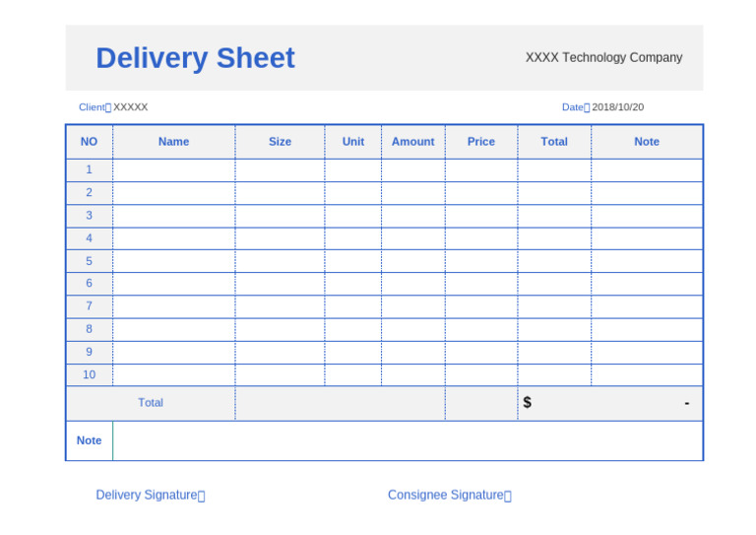
Task: Click the Name cell in row 1
Action: click(x=174, y=170)
